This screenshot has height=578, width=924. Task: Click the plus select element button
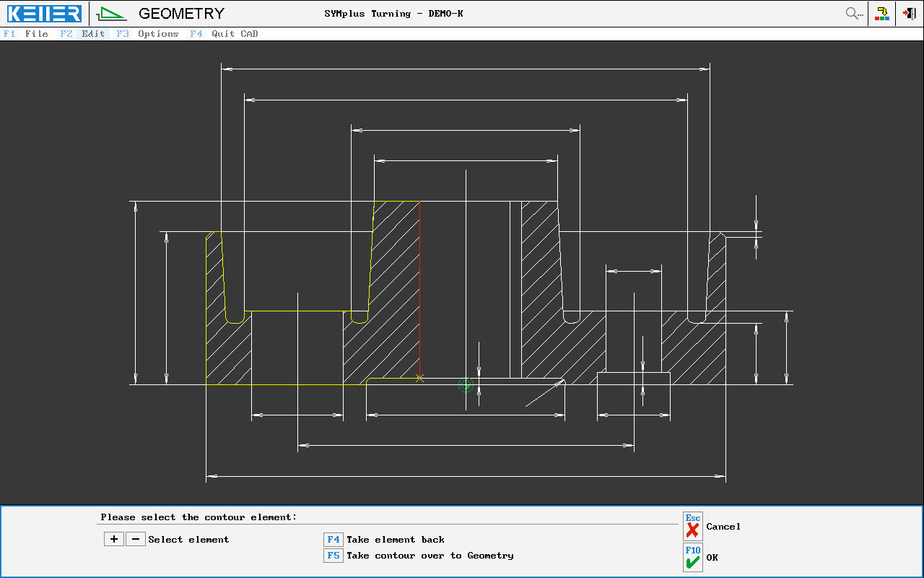114,539
